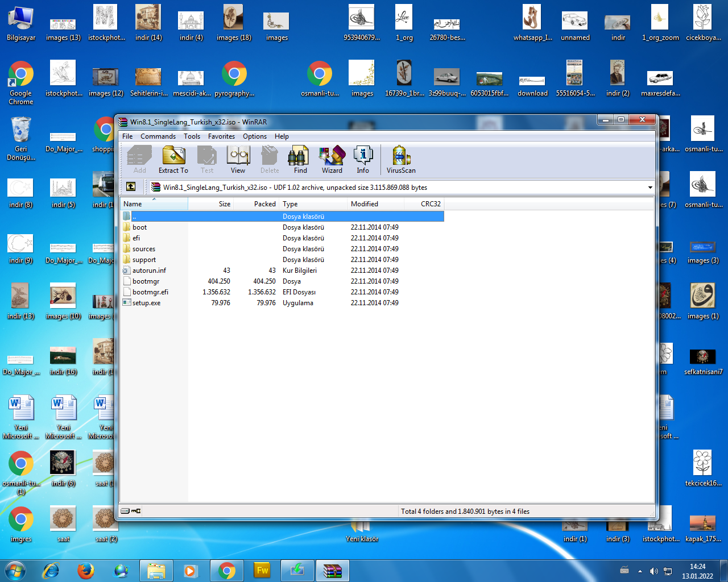Select the sefkatnisani7 desktop image
This screenshot has width=728, height=582.
click(x=703, y=362)
